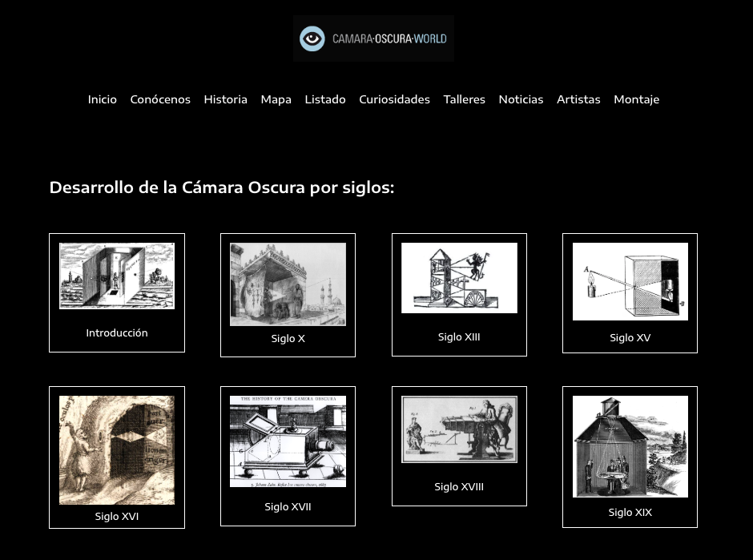Open the Introducción thumbnail image
Image resolution: width=753 pixels, height=560 pixels.
117,276
